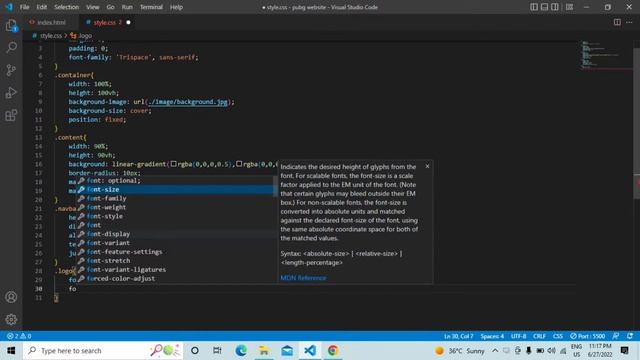Click first rgba color swatch on line 16
The image size is (640, 360).
(173, 164)
